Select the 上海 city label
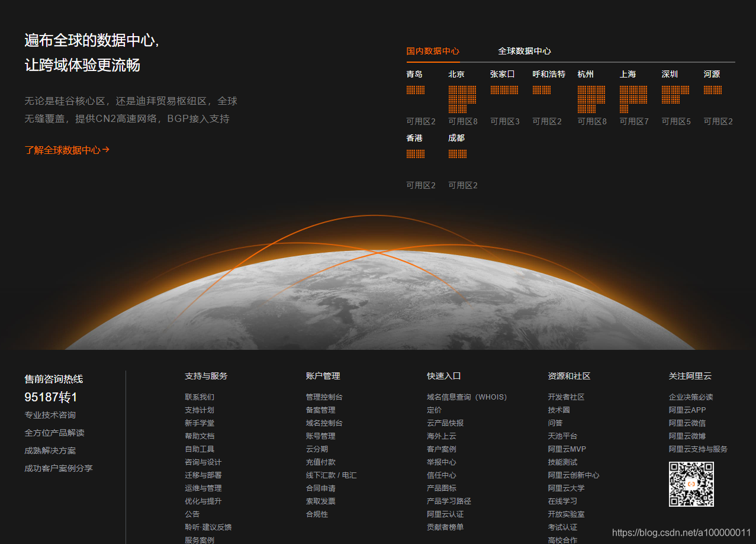Screen dimensions: 756x544 [x=628, y=74]
